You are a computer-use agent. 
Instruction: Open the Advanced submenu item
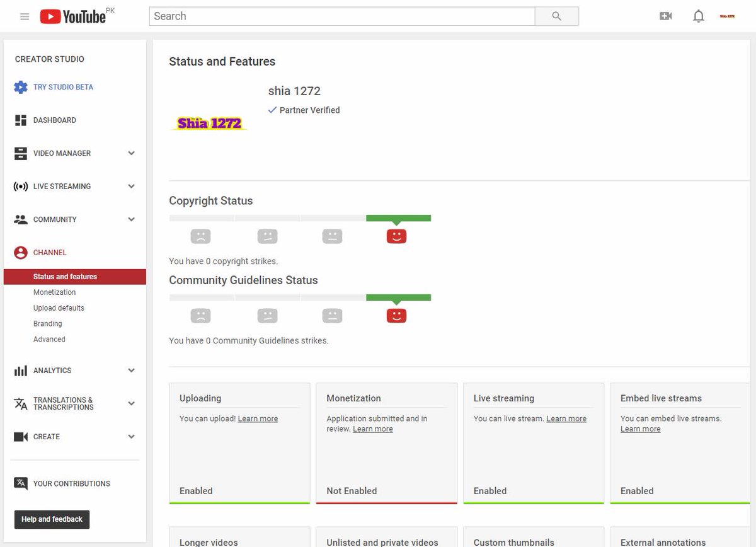click(x=49, y=340)
